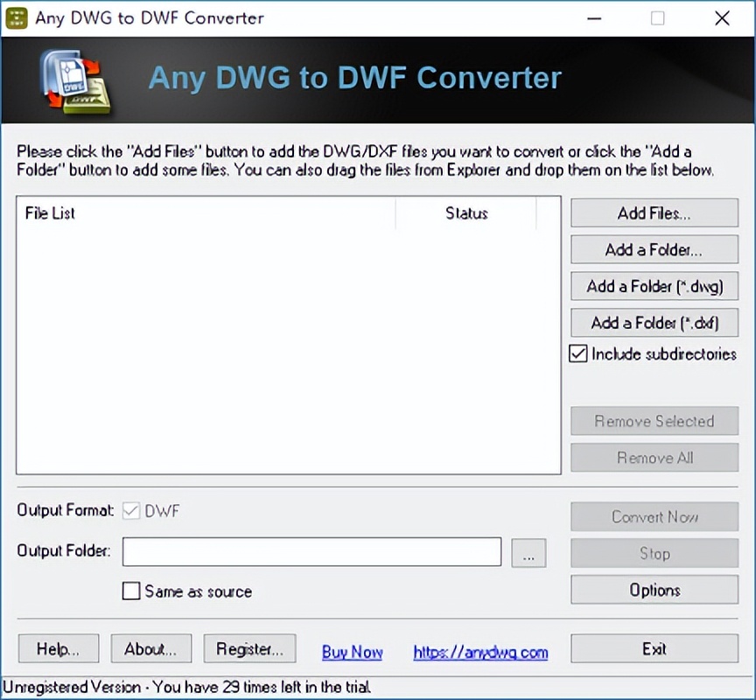Click the Add a Folder... button
Viewport: 756px width, 700px height.
point(654,249)
